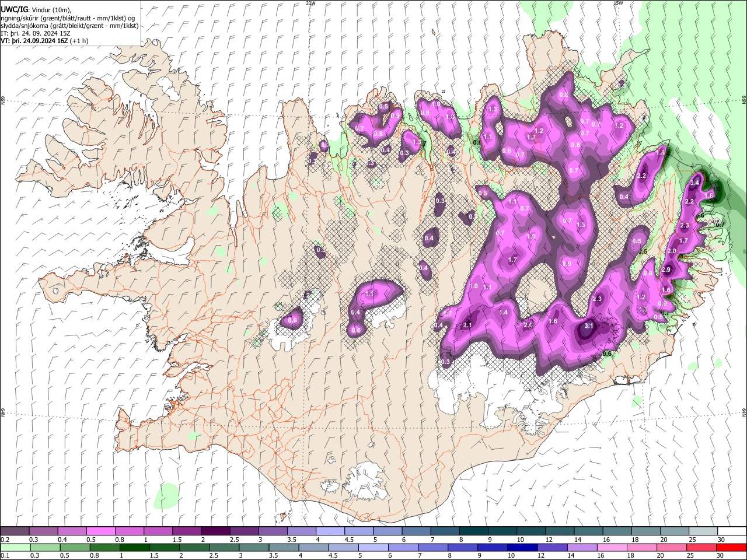Click upper legend swatch between 12 and 14

(559, 531)
